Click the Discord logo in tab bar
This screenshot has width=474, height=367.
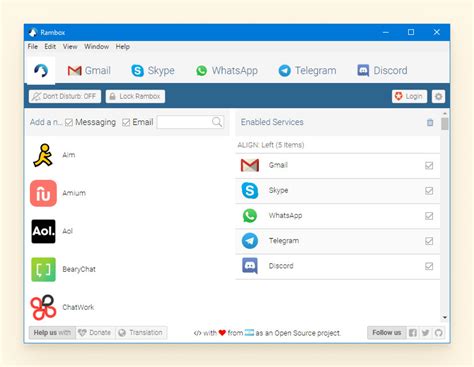(x=363, y=70)
